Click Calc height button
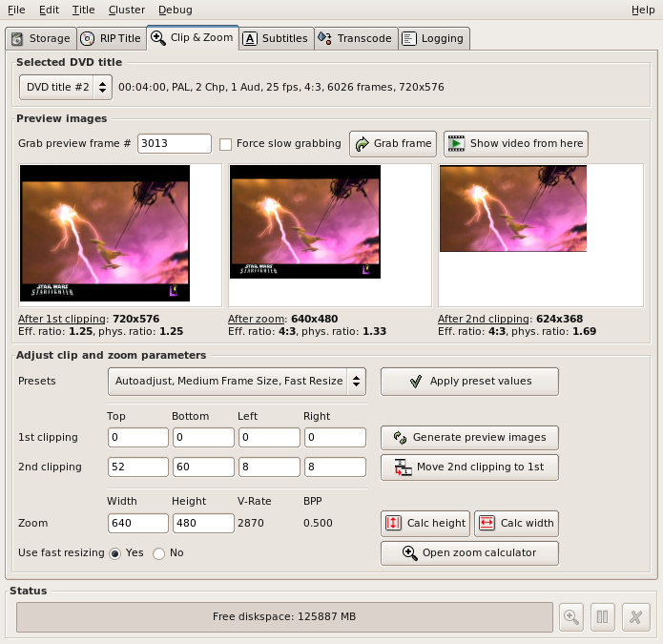Image resolution: width=663 pixels, height=644 pixels. pos(425,523)
